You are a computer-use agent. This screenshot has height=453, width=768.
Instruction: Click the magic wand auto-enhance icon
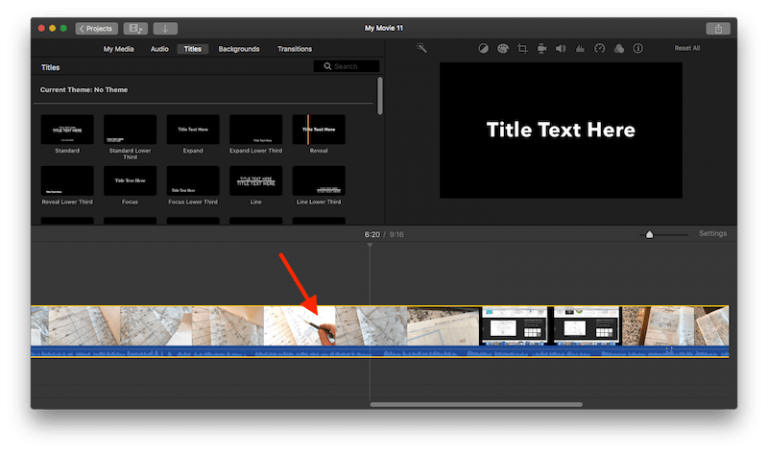click(421, 48)
